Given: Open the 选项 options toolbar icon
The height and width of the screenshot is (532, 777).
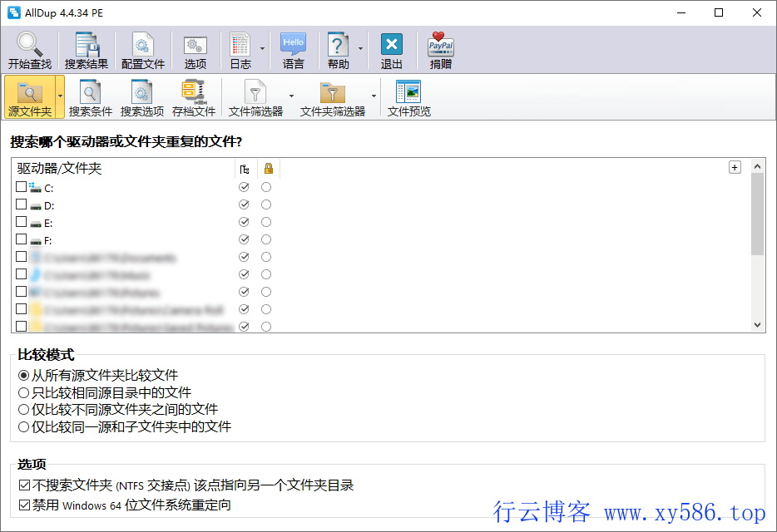Looking at the screenshot, I should (195, 50).
